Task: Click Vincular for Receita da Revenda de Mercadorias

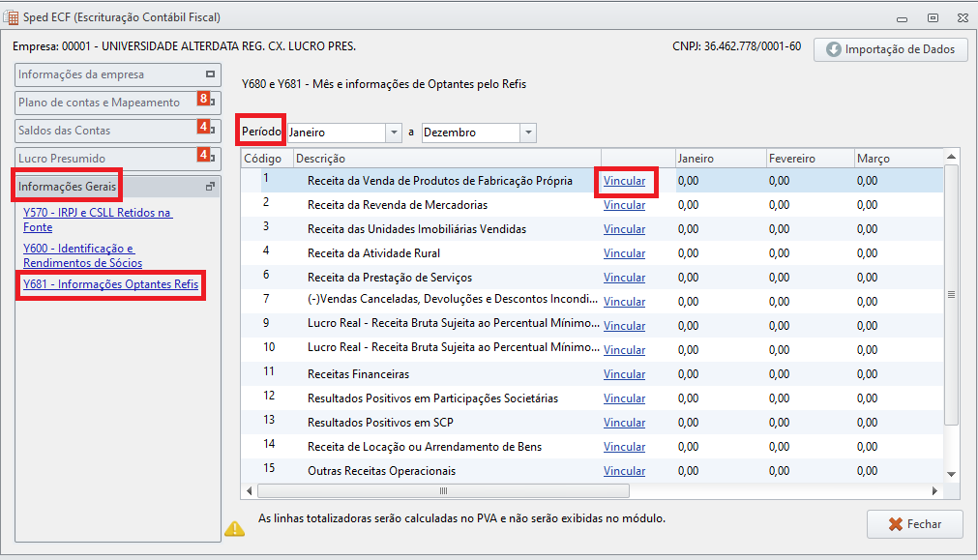Action: (x=624, y=205)
